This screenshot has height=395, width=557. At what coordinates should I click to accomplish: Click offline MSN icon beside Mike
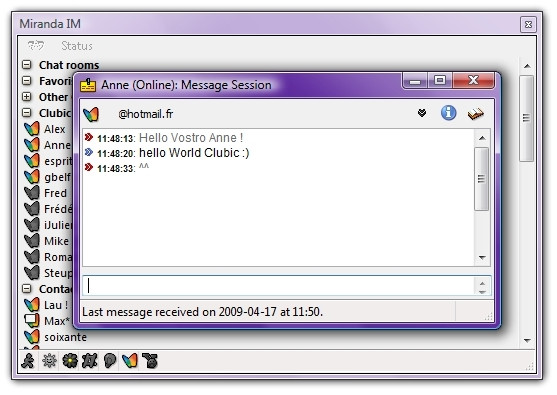tap(32, 240)
